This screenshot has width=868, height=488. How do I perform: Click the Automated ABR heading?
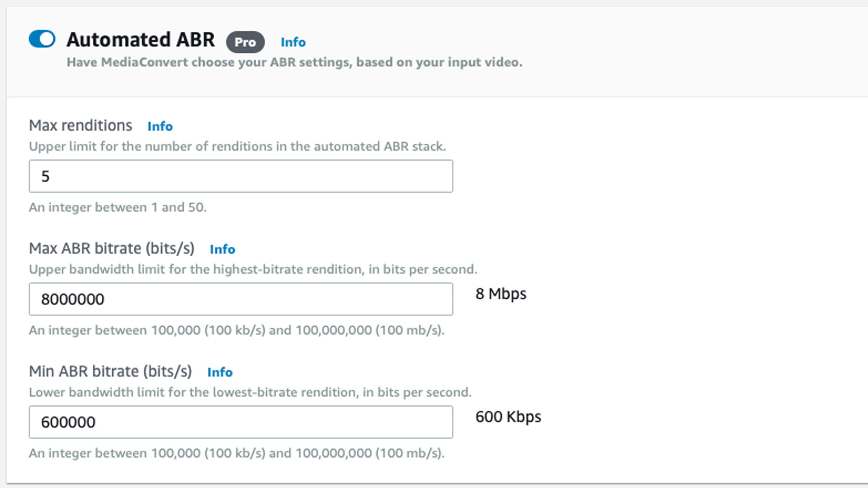pos(141,40)
